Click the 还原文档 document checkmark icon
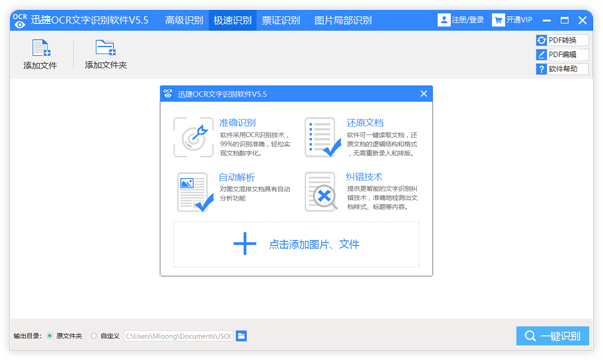603x360 pixels. [323, 137]
